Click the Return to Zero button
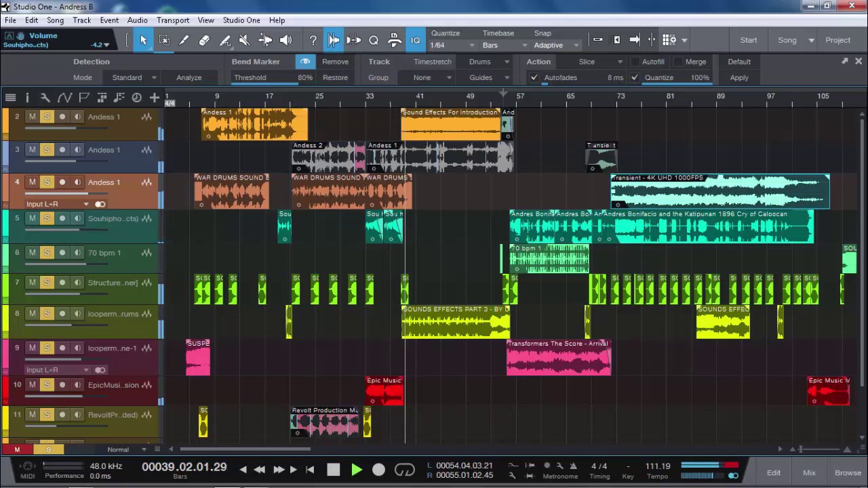 point(310,469)
